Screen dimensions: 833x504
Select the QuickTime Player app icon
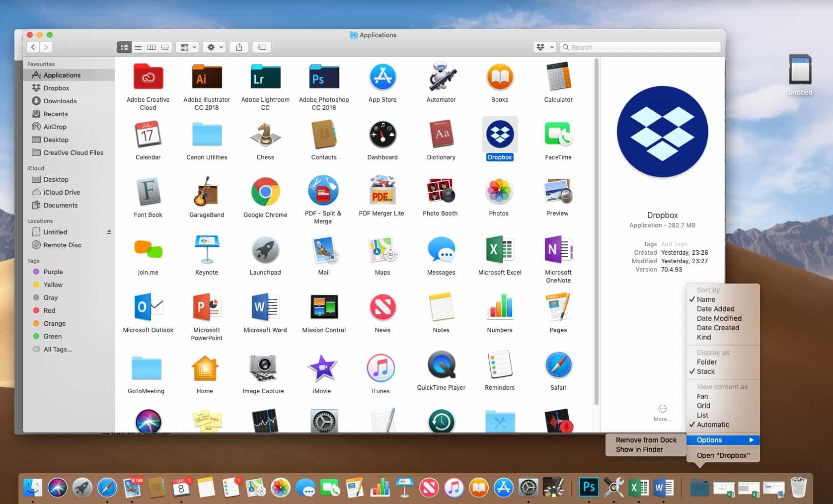coord(441,364)
